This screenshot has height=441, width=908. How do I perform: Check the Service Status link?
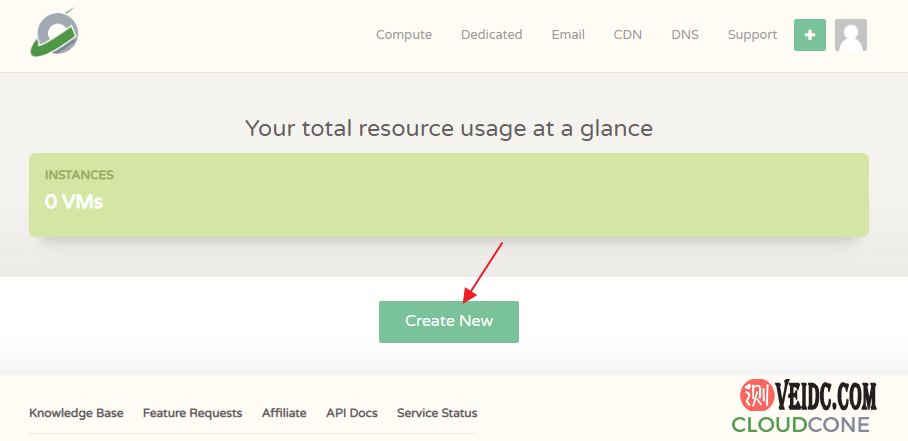tap(437, 413)
